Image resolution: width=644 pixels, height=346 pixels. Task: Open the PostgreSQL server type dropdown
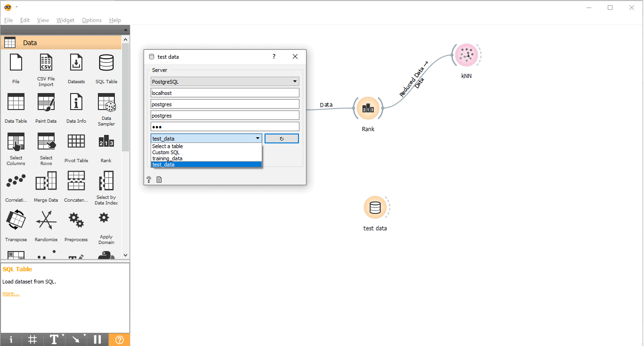pos(225,82)
